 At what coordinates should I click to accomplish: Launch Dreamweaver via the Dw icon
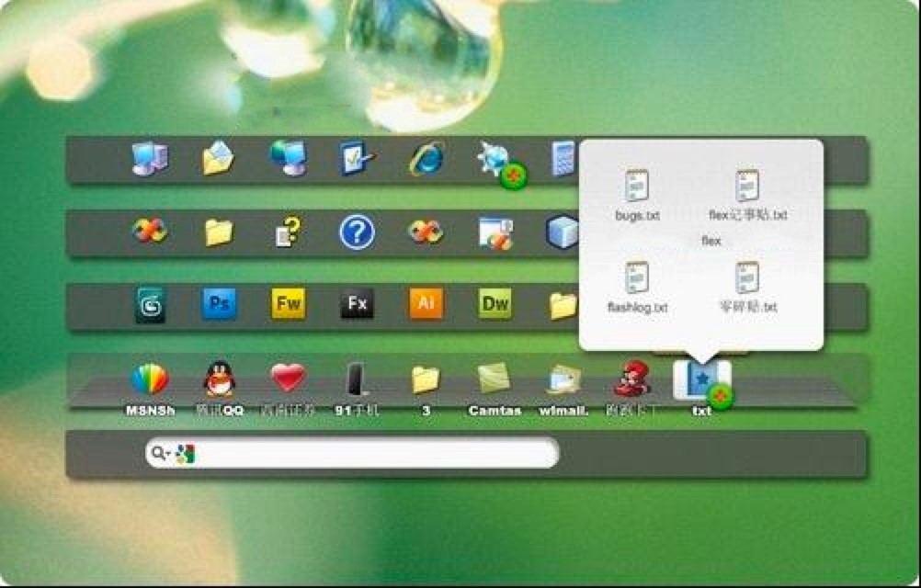[x=495, y=303]
